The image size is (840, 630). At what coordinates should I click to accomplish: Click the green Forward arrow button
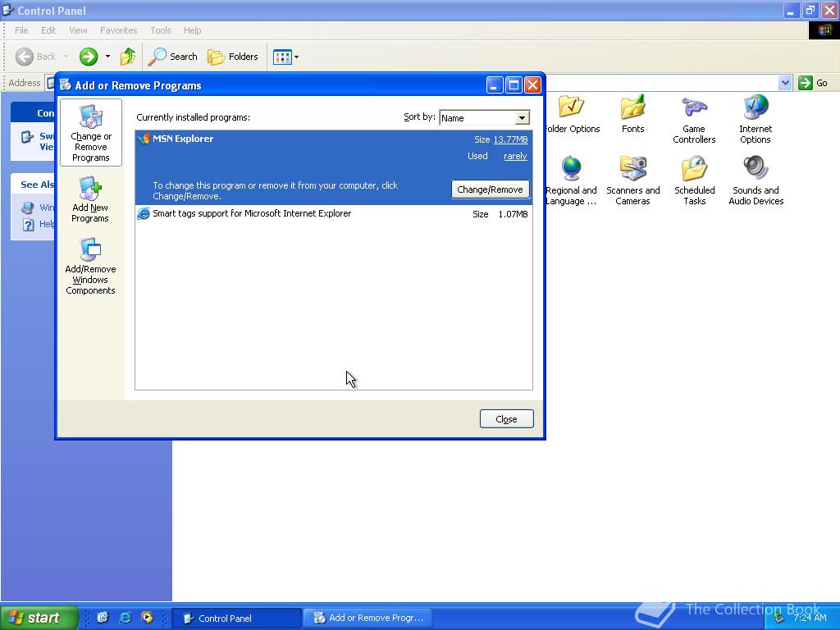[x=89, y=57]
